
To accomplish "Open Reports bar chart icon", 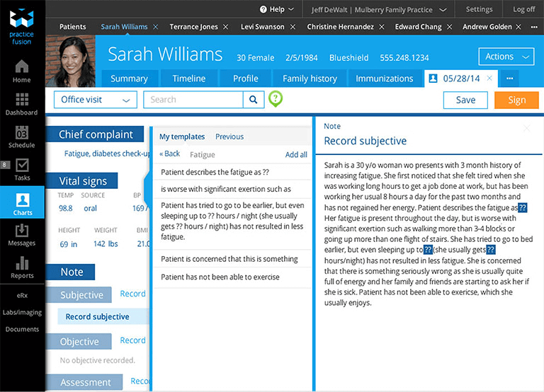I will click(22, 263).
